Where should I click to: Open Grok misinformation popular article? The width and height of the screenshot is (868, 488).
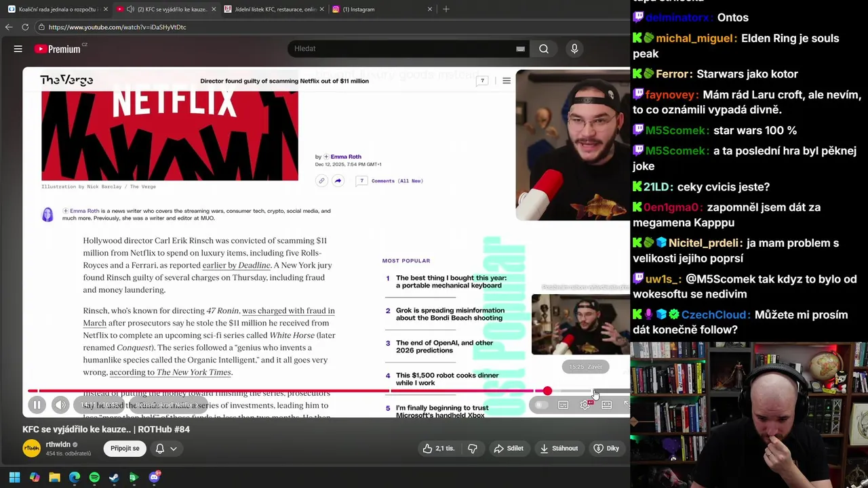450,314
